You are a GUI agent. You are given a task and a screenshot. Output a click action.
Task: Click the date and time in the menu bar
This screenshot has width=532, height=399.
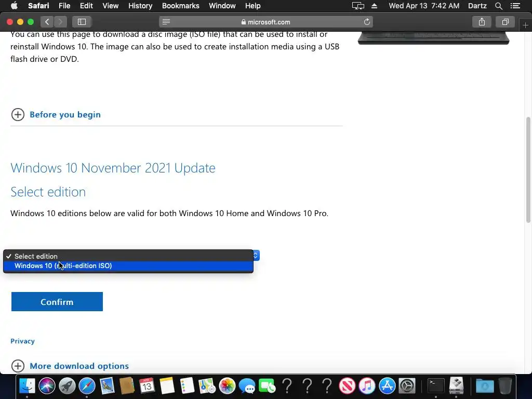(x=424, y=6)
